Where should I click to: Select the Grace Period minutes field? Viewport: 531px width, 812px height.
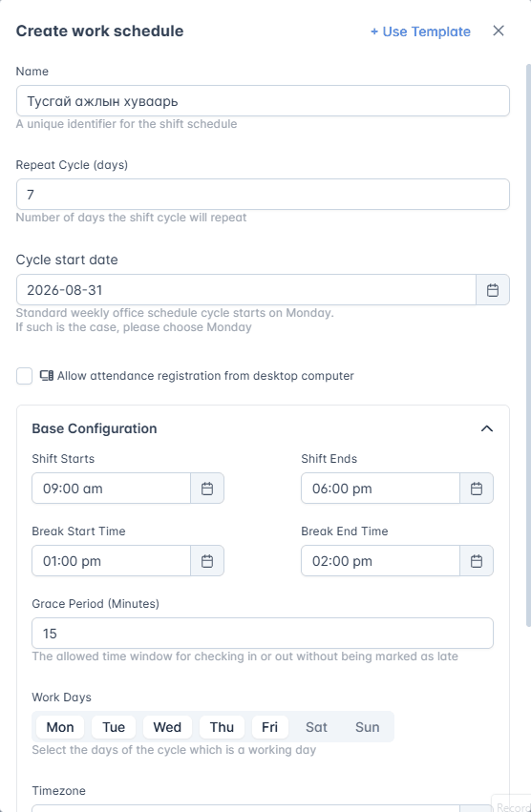(263, 634)
